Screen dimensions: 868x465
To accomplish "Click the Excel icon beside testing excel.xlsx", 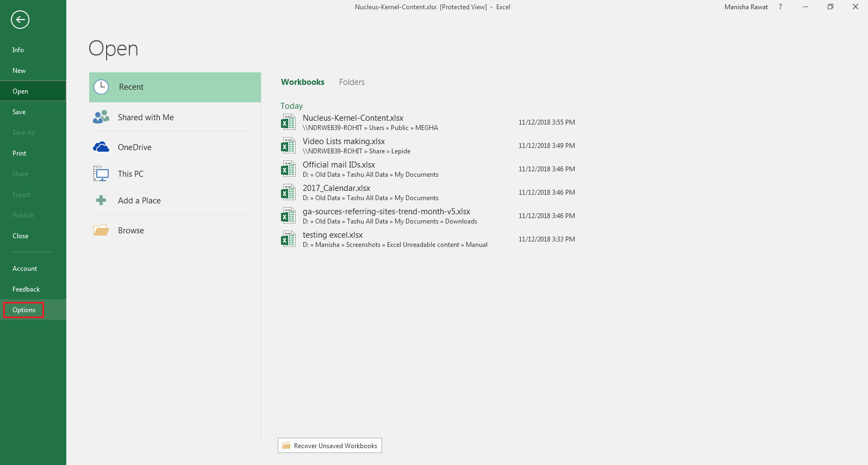I will pyautogui.click(x=288, y=239).
